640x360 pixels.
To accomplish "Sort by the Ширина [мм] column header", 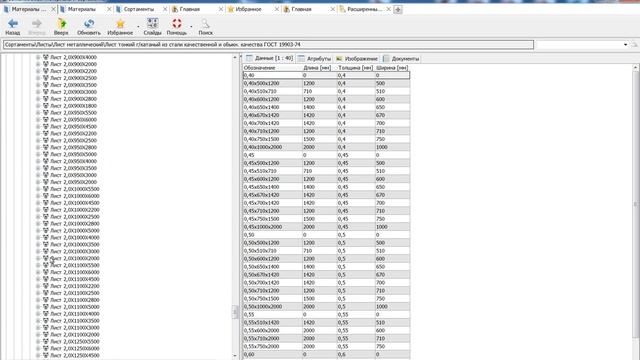I will coord(392,68).
